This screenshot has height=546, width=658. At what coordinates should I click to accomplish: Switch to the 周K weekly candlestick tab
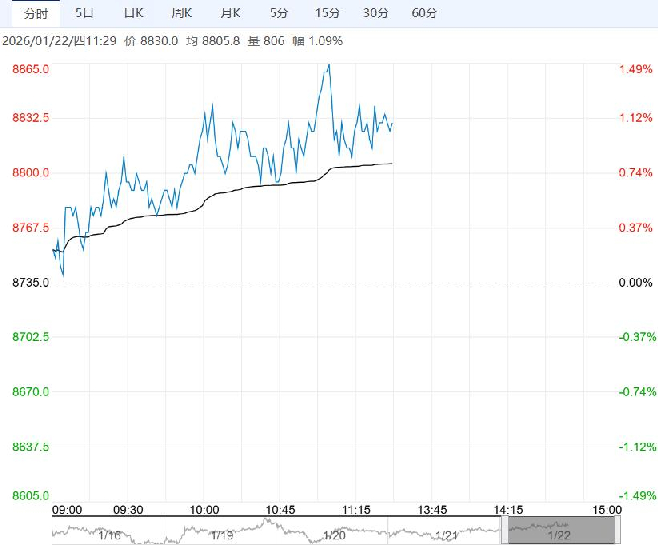tap(181, 13)
